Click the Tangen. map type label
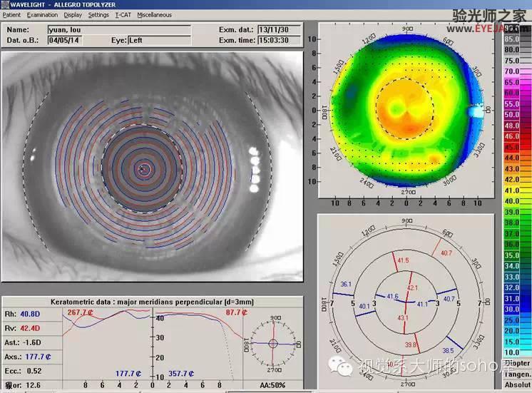Image resolution: width=532 pixels, height=393 pixels. tap(518, 374)
